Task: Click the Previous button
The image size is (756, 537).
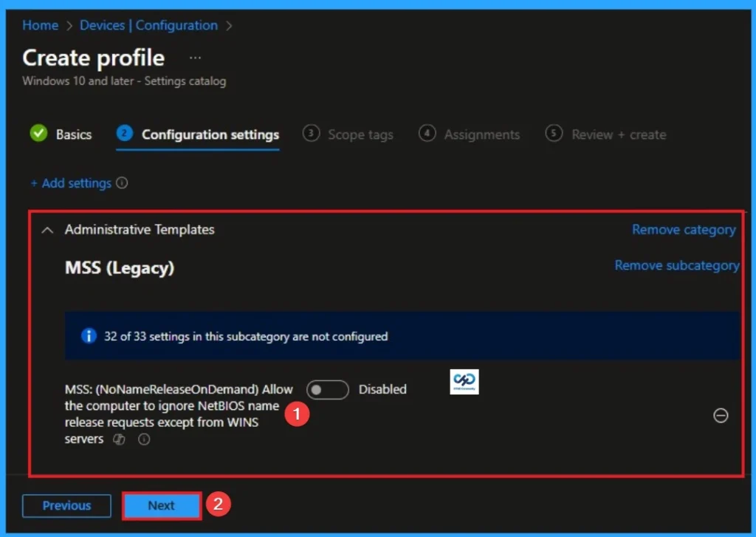Action: pyautogui.click(x=66, y=506)
